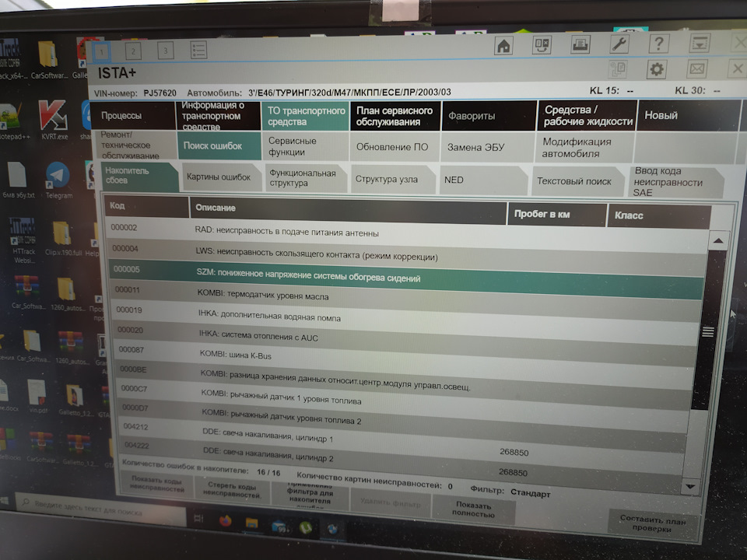The height and width of the screenshot is (560, 747).
Task: Select ТО транспортного средства menu
Action: 305,116
